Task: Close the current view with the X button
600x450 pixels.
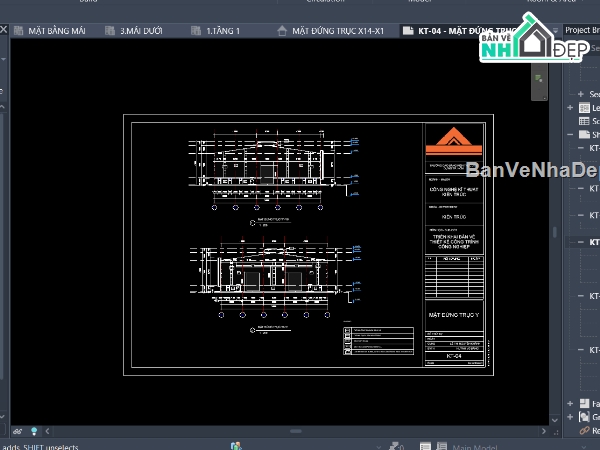Action: [3, 29]
